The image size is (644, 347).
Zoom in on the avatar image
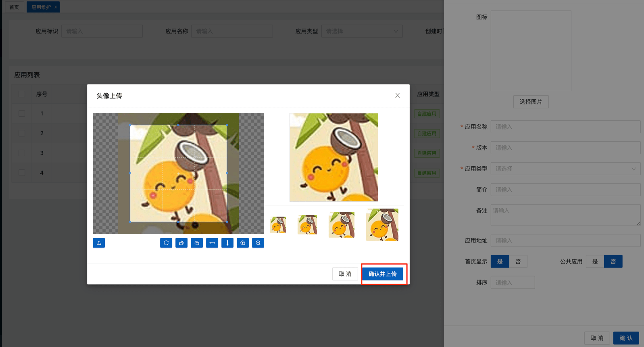coord(243,243)
